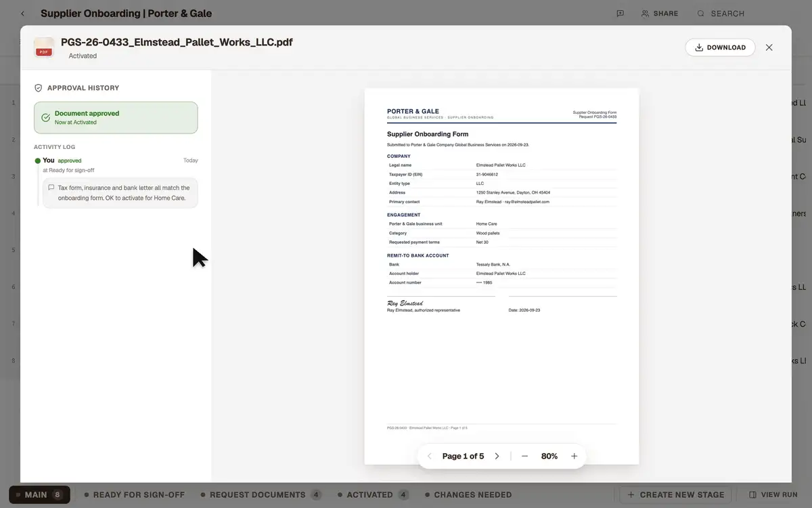Screen dimensions: 812x508
Task: Click the 'Net 30' payment terms value
Action: click(x=482, y=242)
